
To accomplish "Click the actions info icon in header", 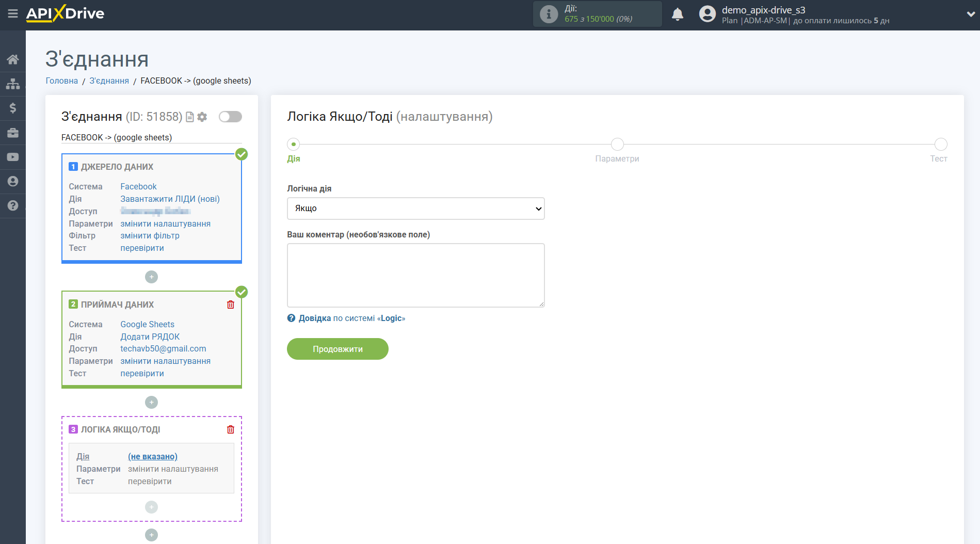I will coord(549,14).
